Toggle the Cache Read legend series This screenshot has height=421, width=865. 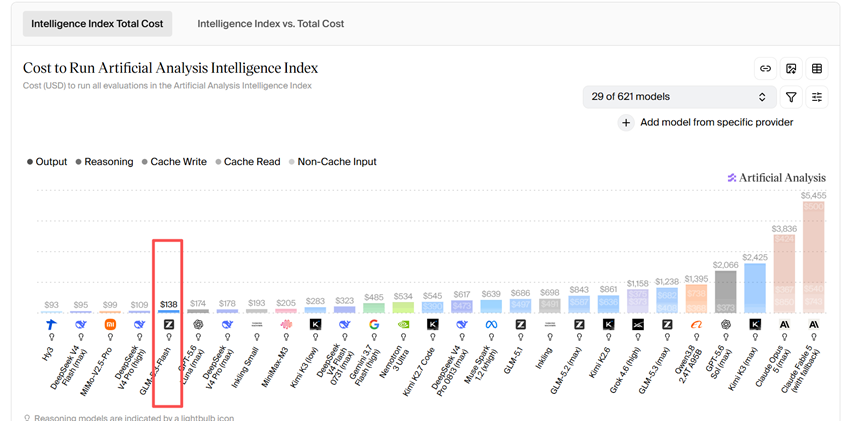(248, 162)
